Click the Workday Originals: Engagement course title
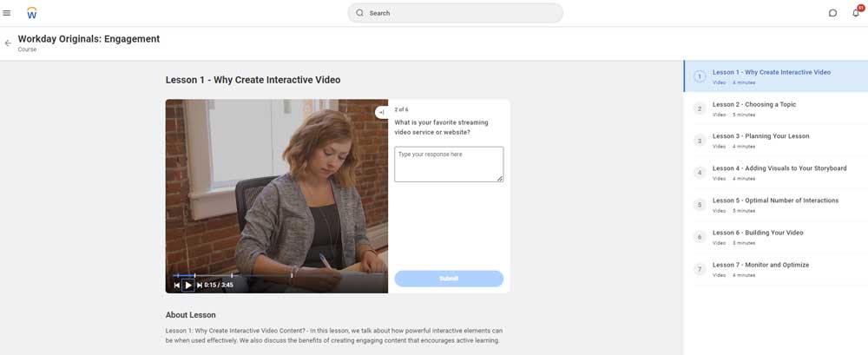This screenshot has width=868, height=355. pos(89,39)
